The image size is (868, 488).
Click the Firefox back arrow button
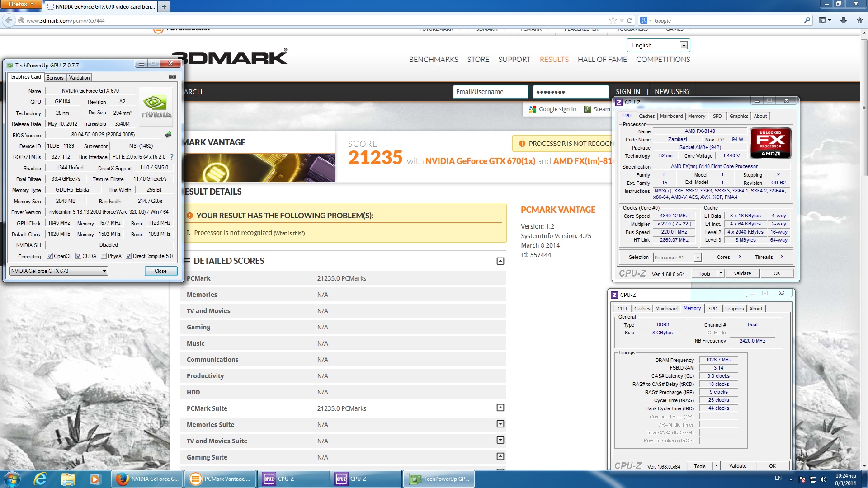click(9, 20)
